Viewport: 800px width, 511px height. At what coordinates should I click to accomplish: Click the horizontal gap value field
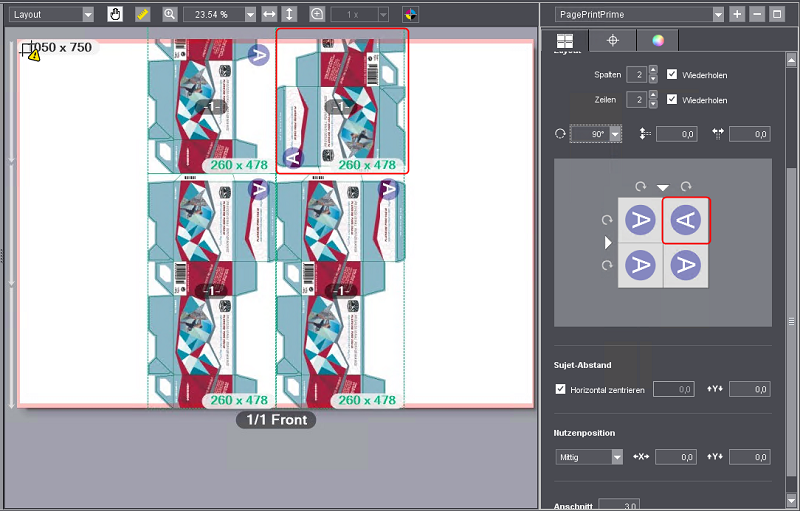tap(749, 134)
